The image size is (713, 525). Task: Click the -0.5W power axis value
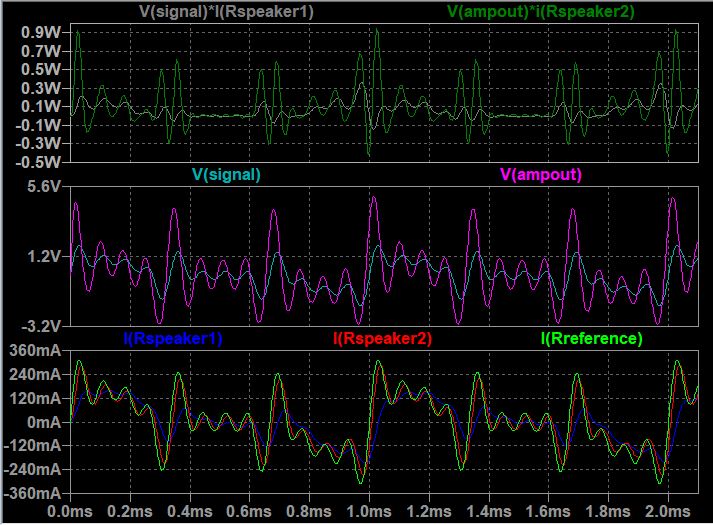[38, 162]
